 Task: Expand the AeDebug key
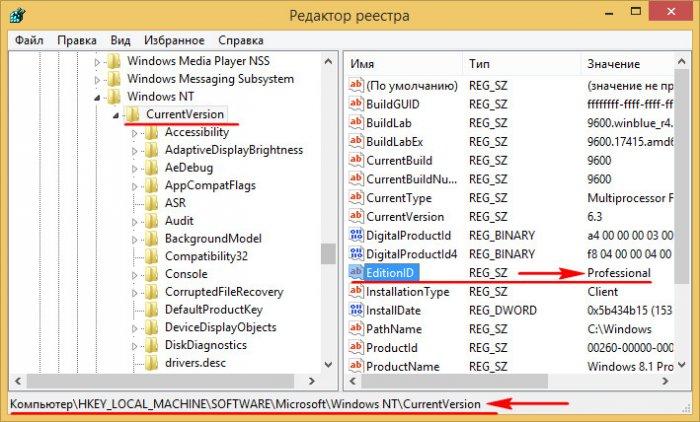point(134,169)
